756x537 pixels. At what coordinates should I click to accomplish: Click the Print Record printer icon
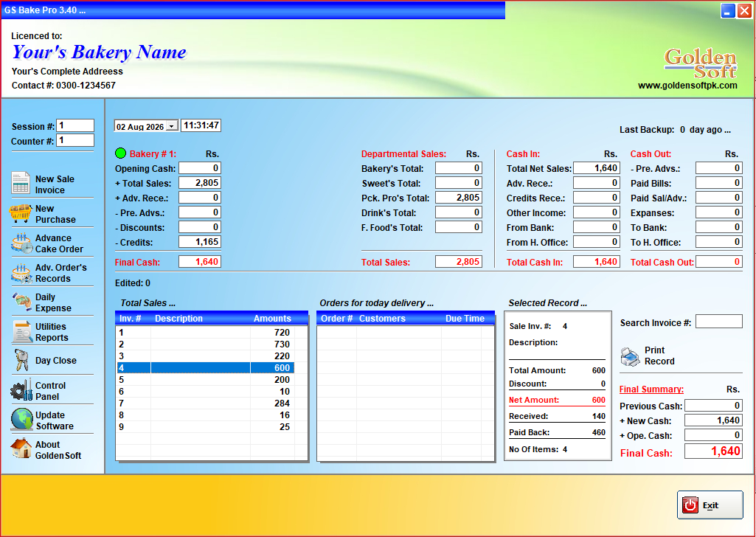tap(630, 356)
